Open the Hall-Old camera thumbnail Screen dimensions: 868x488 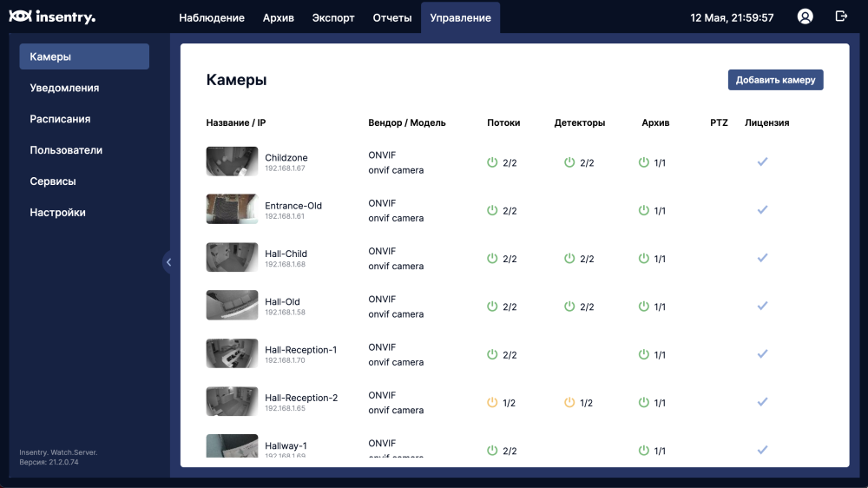[232, 305]
